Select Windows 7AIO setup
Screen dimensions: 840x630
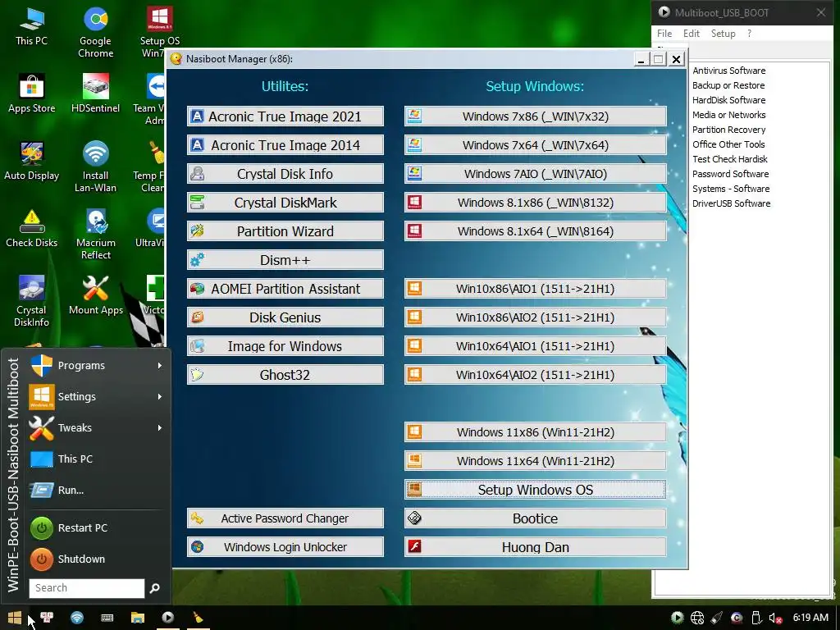[x=535, y=174]
